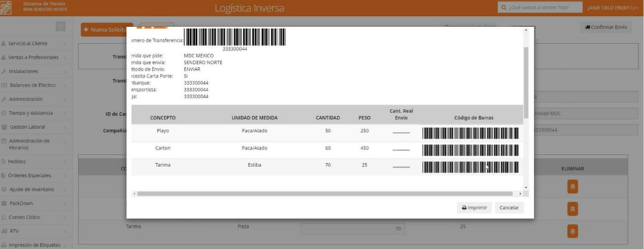Expand the Administración menu chevron
This screenshot has width=644, height=249.
pos(65,100)
